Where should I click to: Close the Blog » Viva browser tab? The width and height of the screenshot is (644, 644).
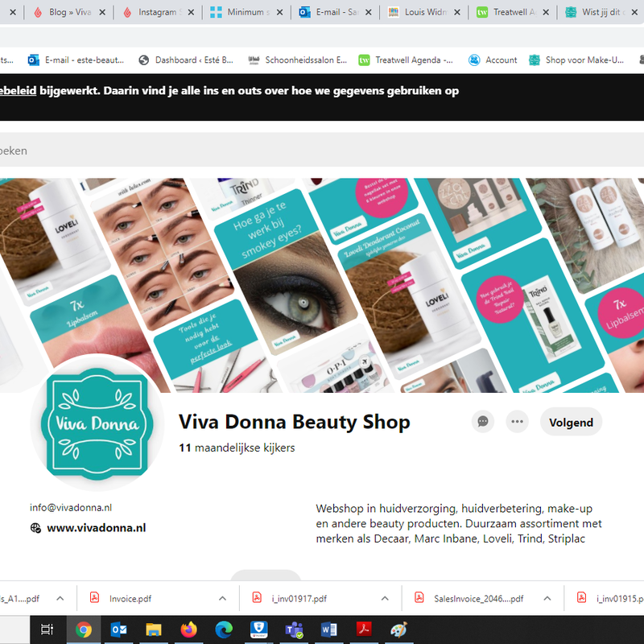point(101,12)
